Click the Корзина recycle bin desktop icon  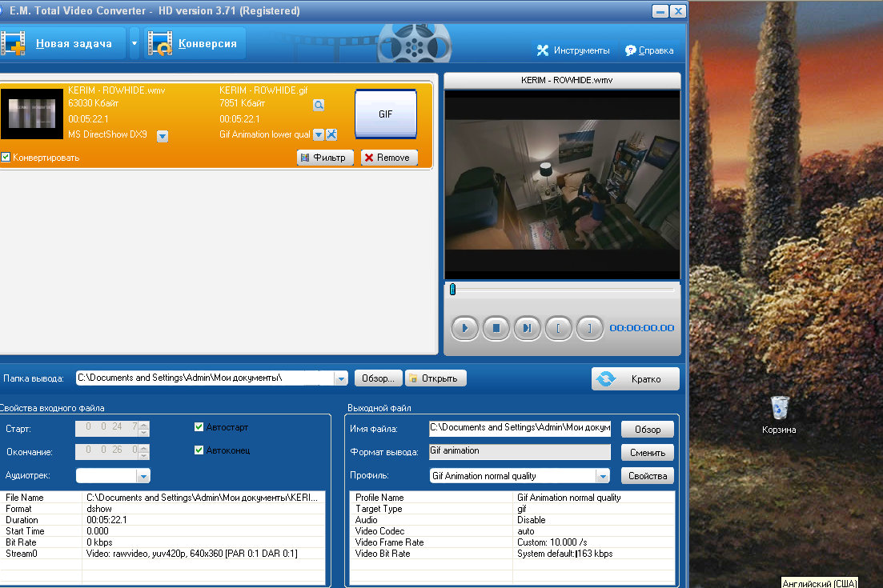780,414
